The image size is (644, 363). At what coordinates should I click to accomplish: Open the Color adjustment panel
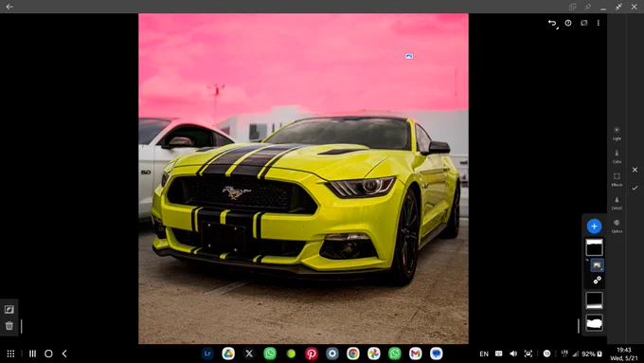(617, 156)
